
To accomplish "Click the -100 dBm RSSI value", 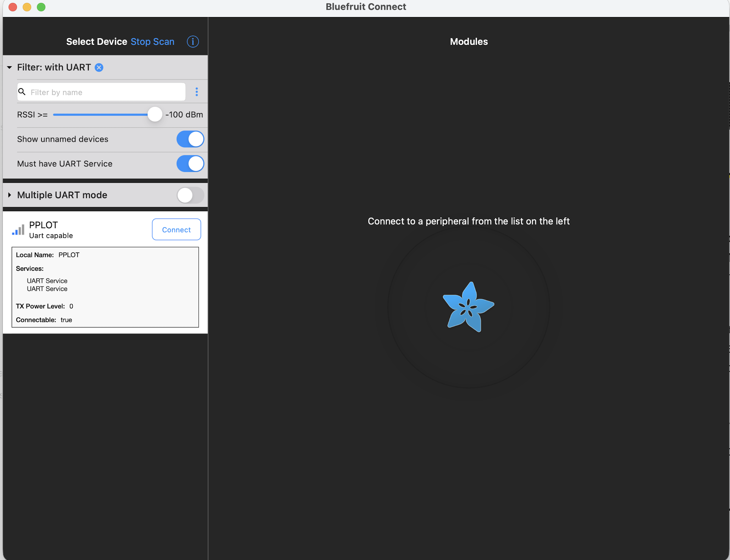I will [x=184, y=114].
